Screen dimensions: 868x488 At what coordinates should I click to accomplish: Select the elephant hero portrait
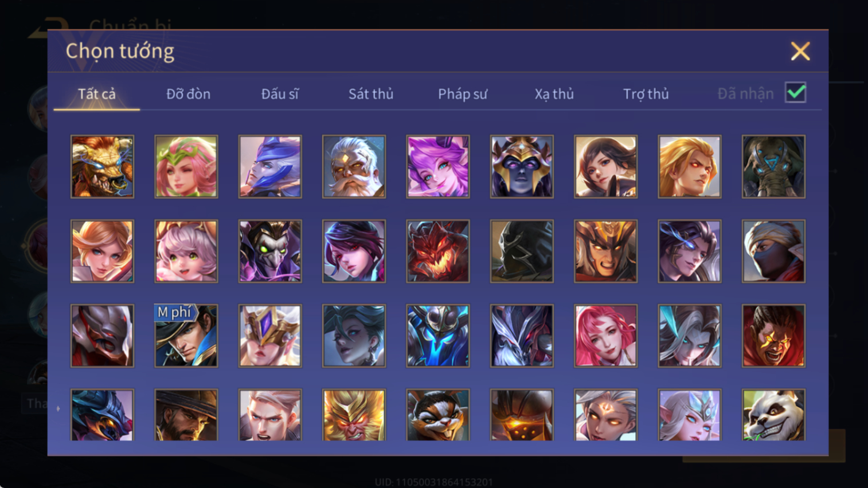point(773,167)
